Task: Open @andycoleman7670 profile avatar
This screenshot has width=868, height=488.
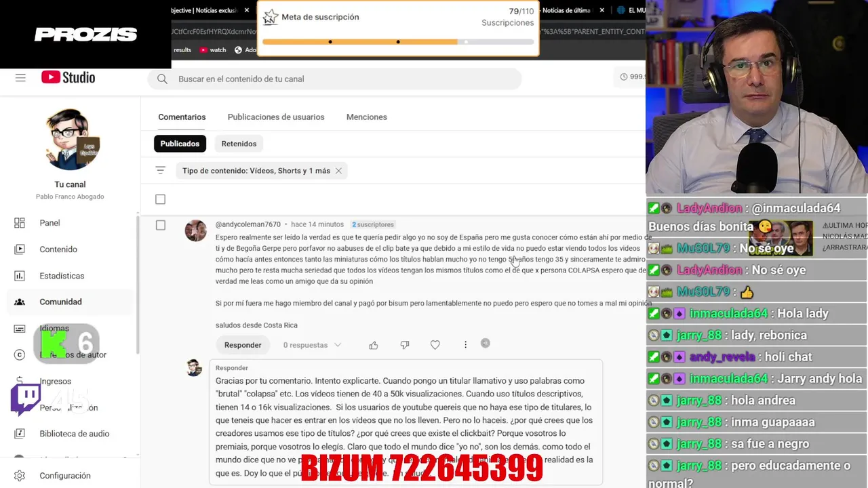Action: [x=195, y=230]
